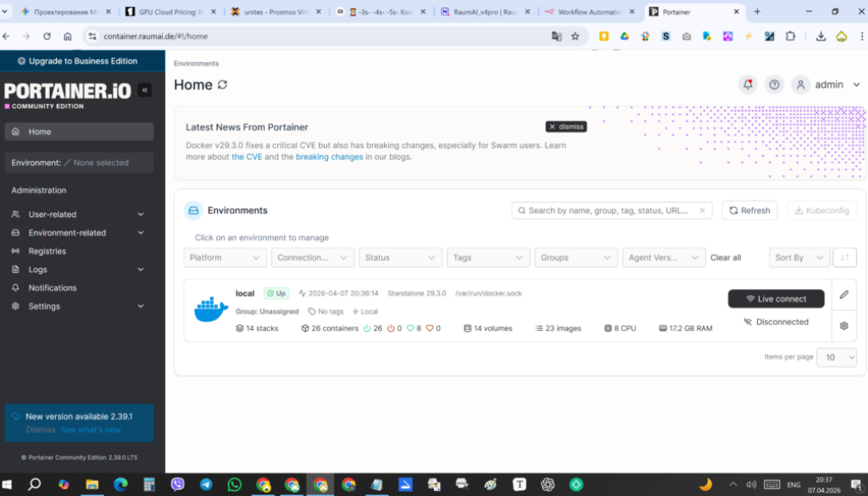This screenshot has width=868, height=496.
Task: Expand the Environment-related menu
Action: (79, 232)
